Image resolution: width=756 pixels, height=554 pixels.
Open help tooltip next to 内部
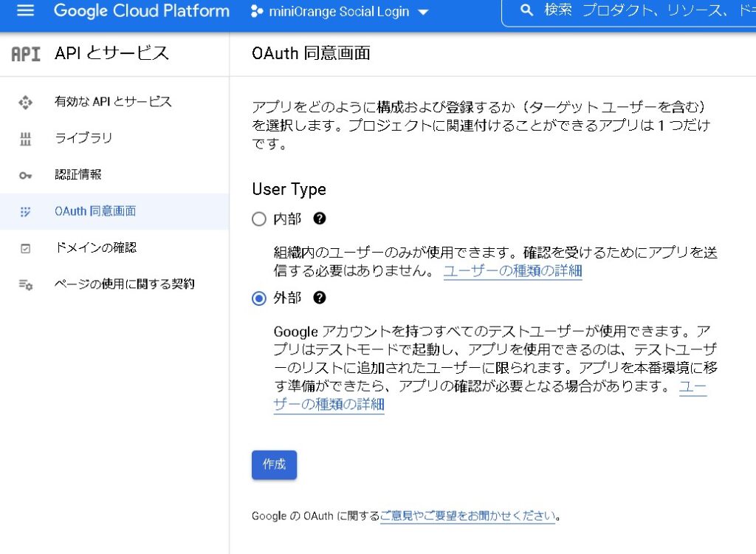coord(320,219)
